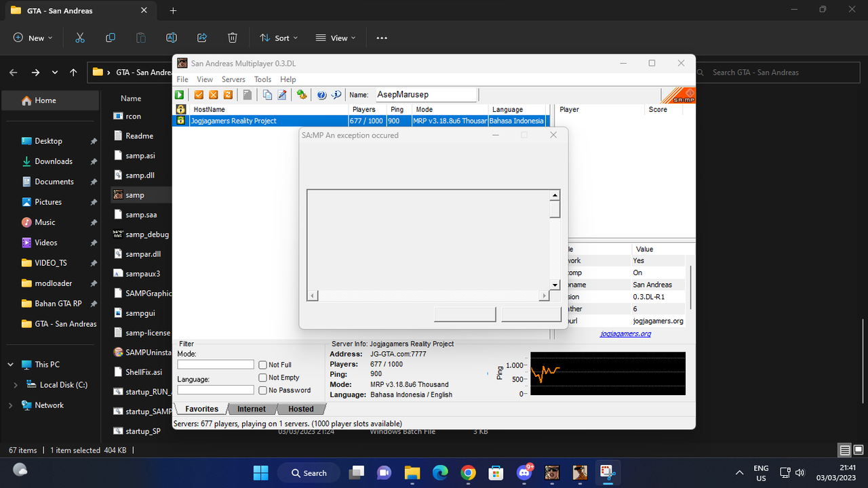
Task: Open the View dropdown in Explorer
Action: [336, 38]
